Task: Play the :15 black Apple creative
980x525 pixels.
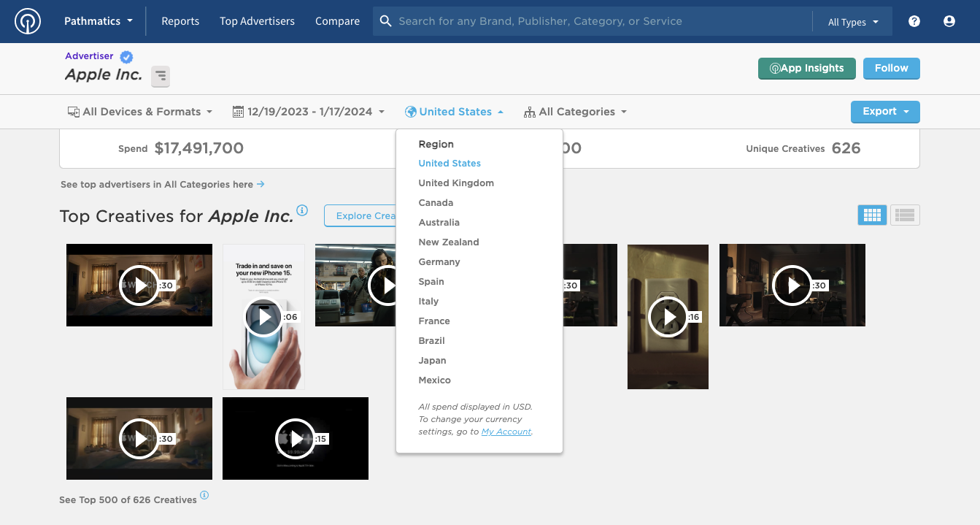Action: (296, 439)
